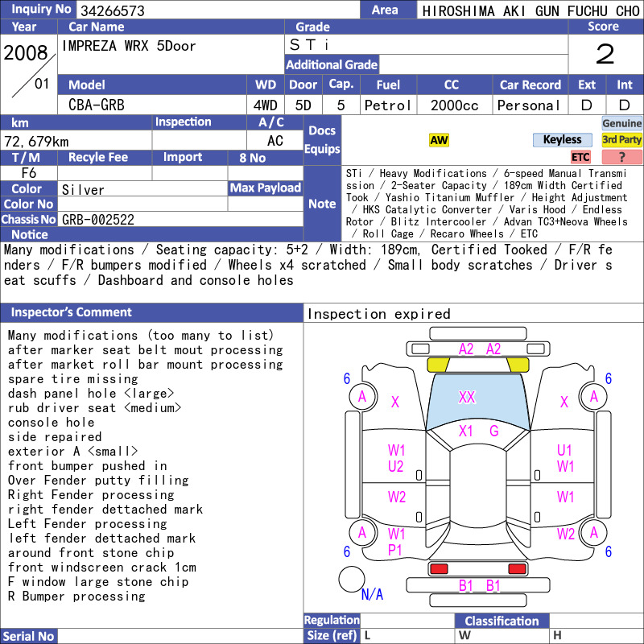Click the Max Payload label
The width and height of the screenshot is (644, 644).
(x=266, y=188)
